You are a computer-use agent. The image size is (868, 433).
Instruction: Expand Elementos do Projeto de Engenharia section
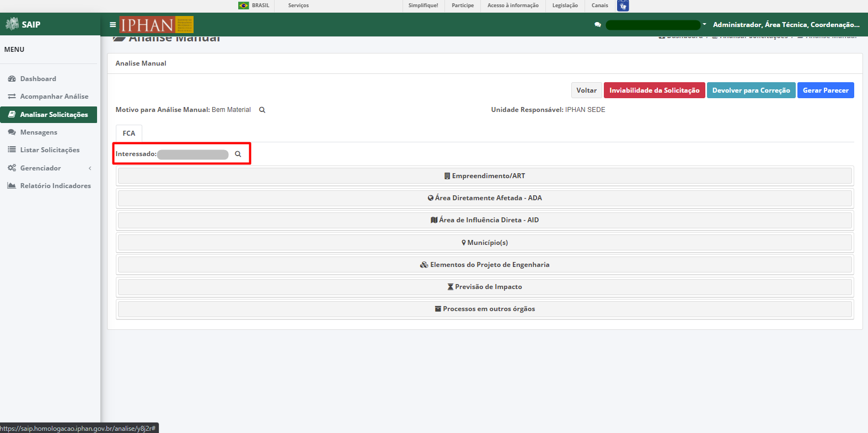[485, 265]
